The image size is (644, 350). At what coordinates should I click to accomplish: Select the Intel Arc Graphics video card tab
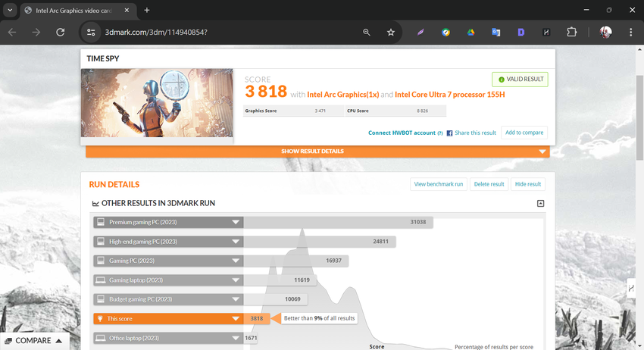(x=74, y=11)
